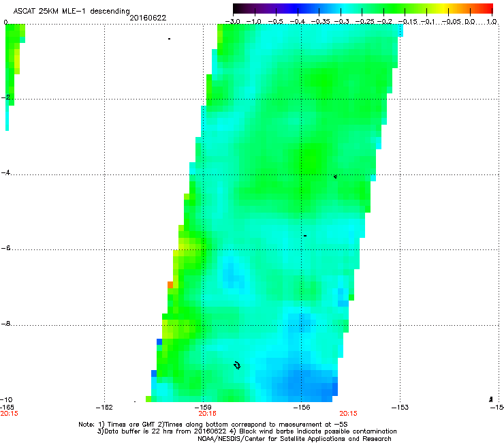Screen dimensions: 504x443
Task: Click the -2 latitude axis label
Action: point(5,97)
